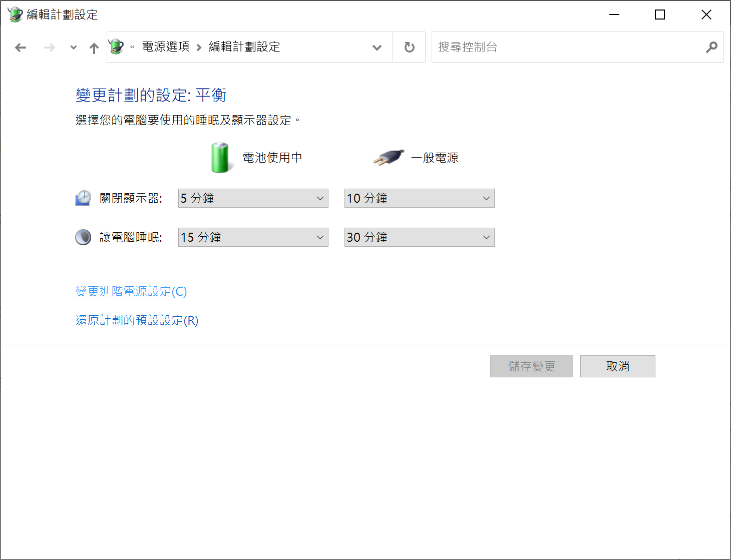Open plugged-in 讓電腦睡眠 dropdown showing 30 分鐘
Image resolution: width=731 pixels, height=560 pixels.
coord(420,237)
